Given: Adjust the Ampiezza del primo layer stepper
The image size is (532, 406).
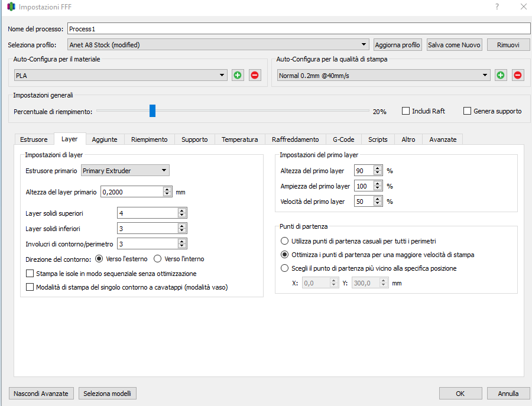Looking at the screenshot, I should click(377, 186).
